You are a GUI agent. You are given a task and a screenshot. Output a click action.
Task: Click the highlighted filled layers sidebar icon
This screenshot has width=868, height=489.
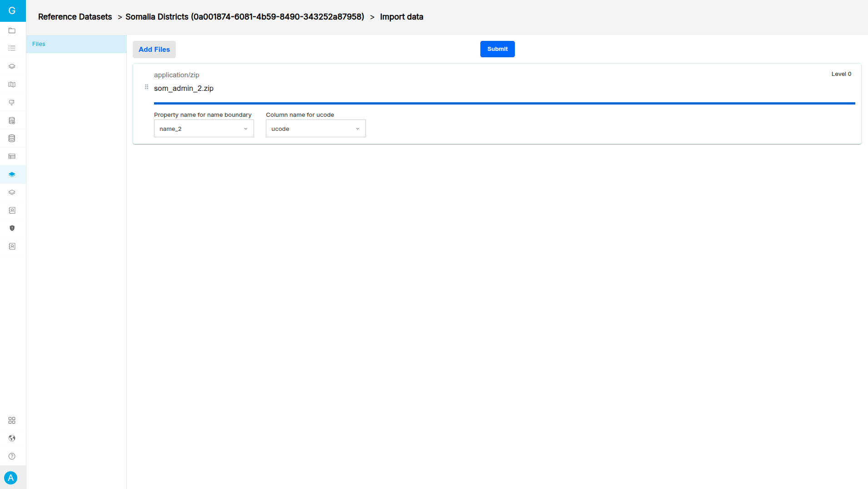[12, 175]
